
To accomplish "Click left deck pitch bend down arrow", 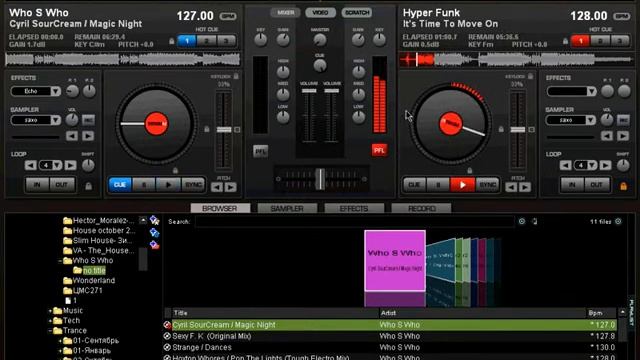I will [217, 187].
